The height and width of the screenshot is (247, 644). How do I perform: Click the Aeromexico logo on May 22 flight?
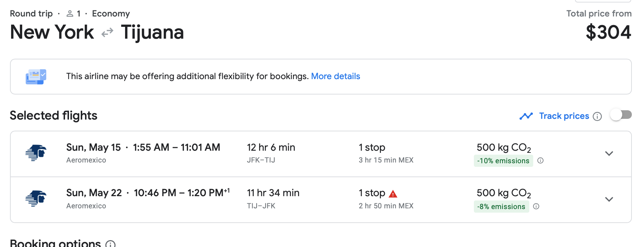(36, 198)
